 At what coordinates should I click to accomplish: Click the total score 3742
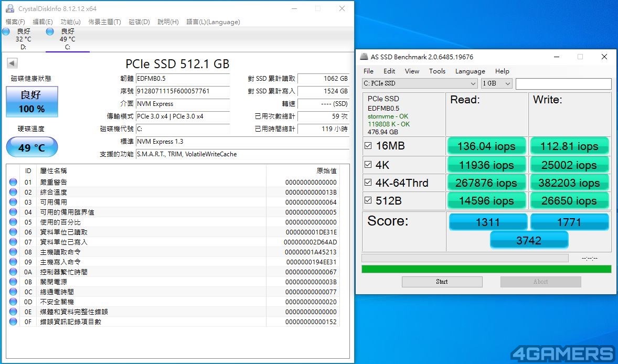(529, 240)
